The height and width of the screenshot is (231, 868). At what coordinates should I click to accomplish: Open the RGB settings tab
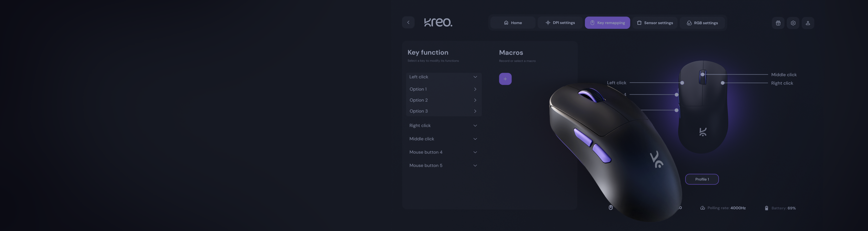[x=702, y=23]
